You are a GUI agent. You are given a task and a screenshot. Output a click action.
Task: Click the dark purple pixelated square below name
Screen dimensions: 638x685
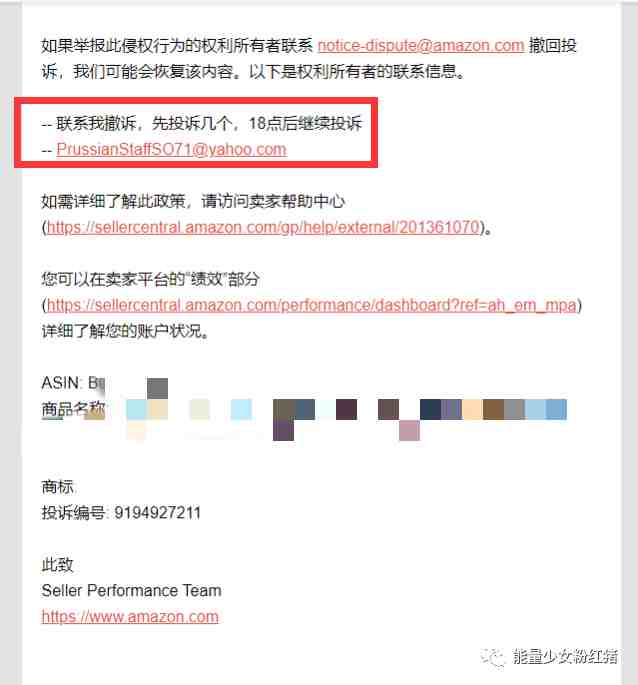point(284,430)
